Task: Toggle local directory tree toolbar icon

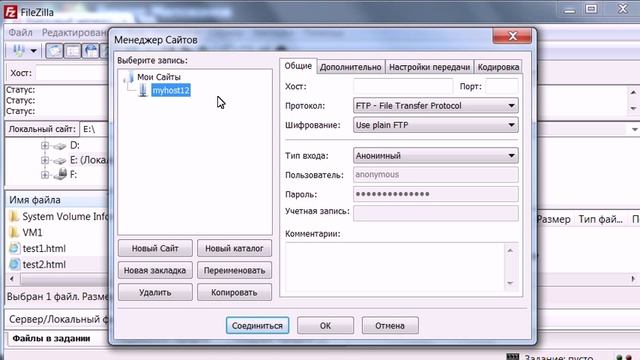Action: (73, 51)
